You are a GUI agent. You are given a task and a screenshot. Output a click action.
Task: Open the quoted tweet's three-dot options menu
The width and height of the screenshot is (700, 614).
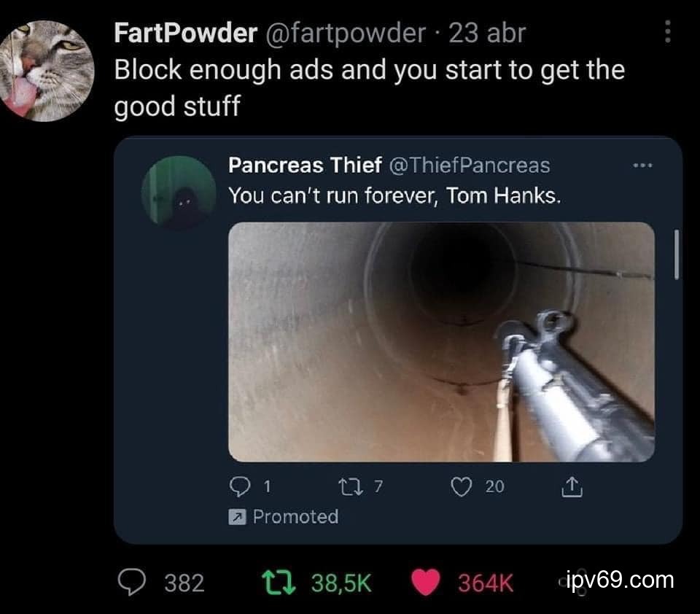pos(642,166)
